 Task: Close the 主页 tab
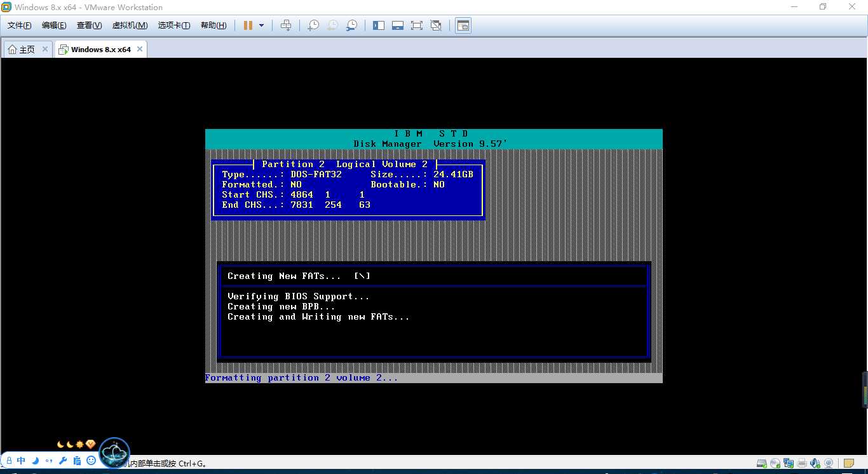click(45, 48)
